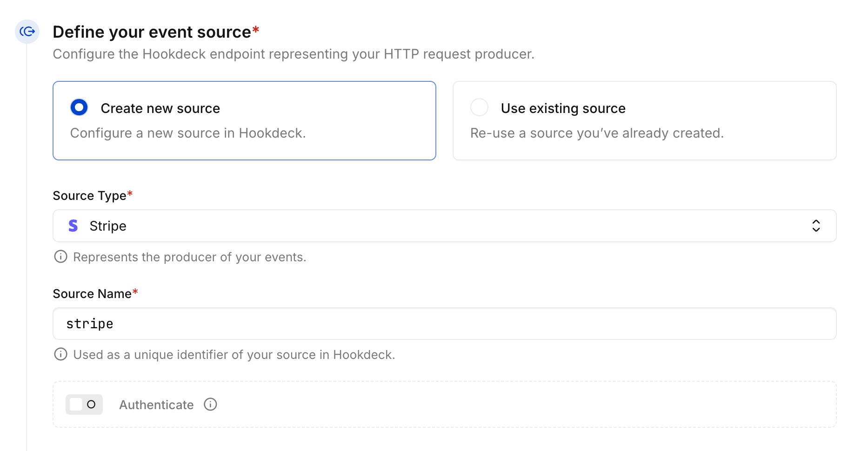Click the 'Source Type' field label

pos(89,196)
